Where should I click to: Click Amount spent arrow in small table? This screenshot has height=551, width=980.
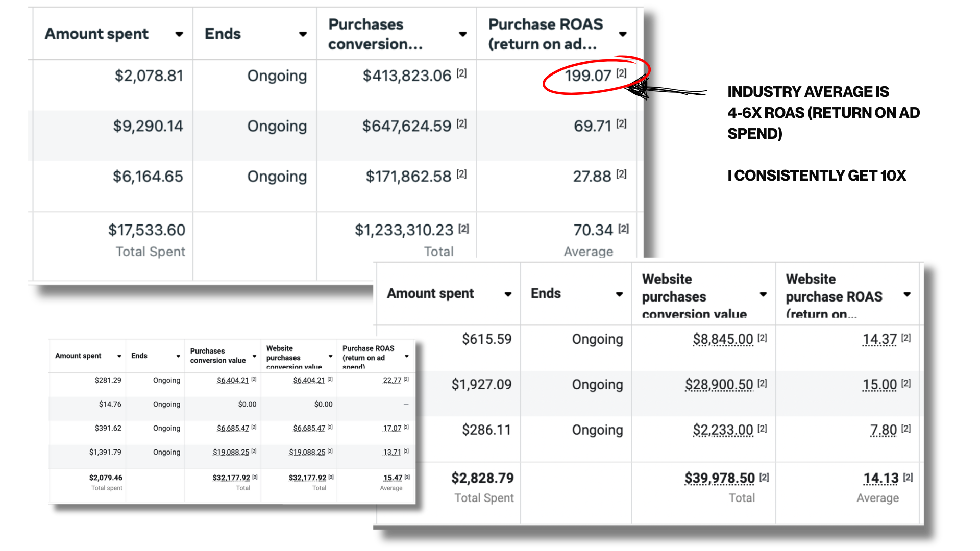point(119,356)
